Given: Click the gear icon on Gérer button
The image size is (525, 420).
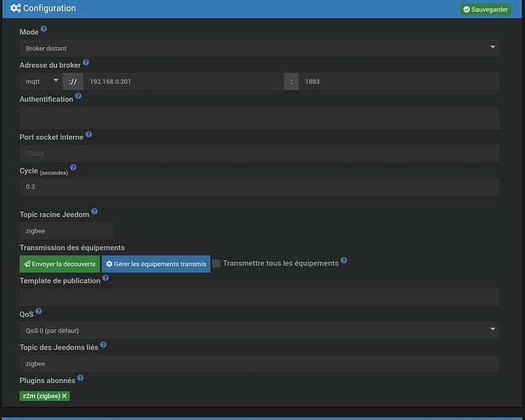Looking at the screenshot, I should pos(109,264).
